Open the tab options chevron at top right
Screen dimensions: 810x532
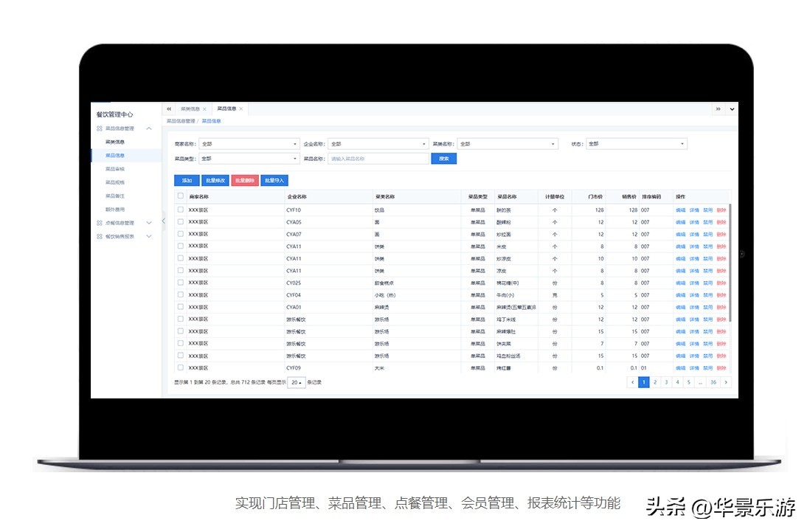point(732,108)
